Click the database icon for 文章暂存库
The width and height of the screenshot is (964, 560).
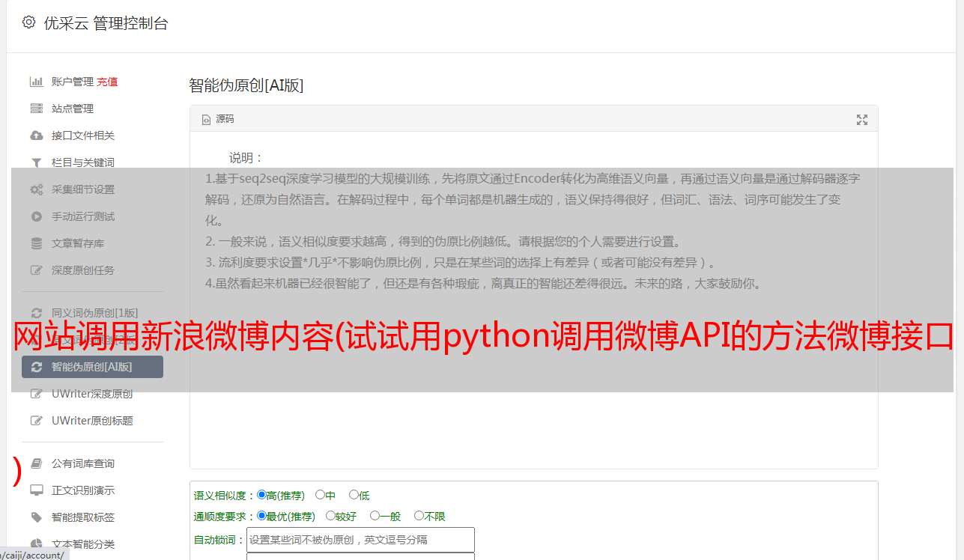pos(36,243)
